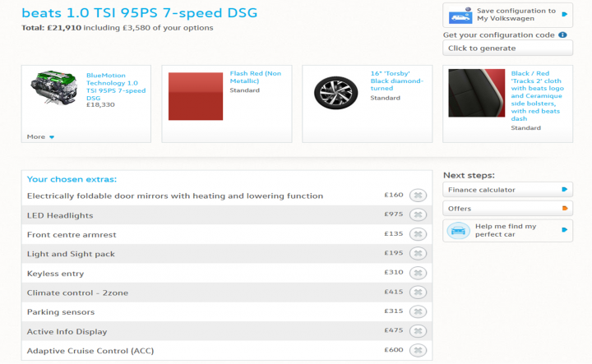The image size is (592, 364).
Task: Click the Keyless entry row text
Action: tap(56, 274)
